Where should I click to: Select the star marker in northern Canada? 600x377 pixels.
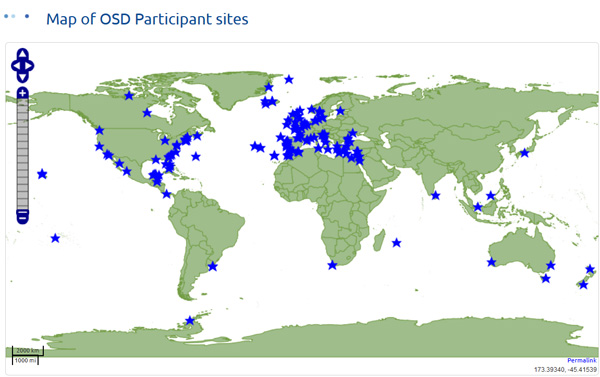tap(129, 96)
